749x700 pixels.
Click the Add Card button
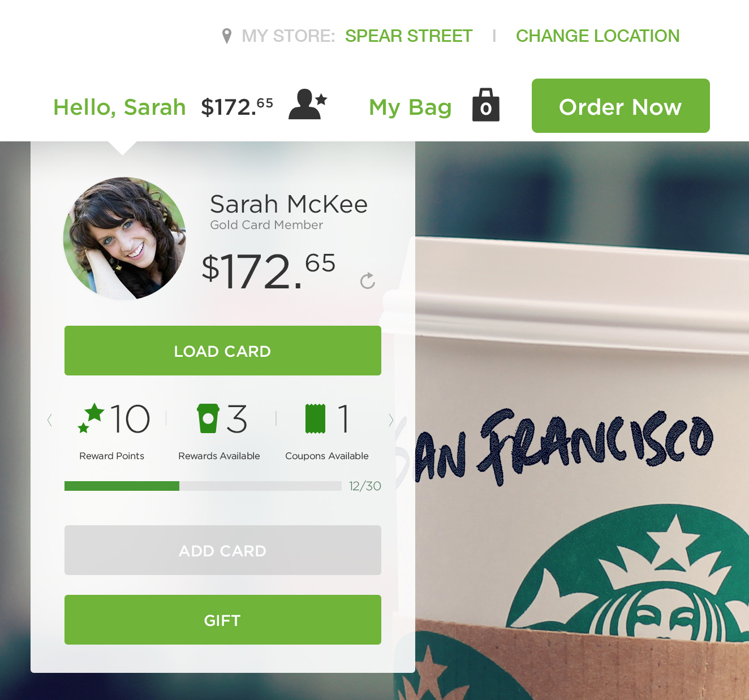223,550
